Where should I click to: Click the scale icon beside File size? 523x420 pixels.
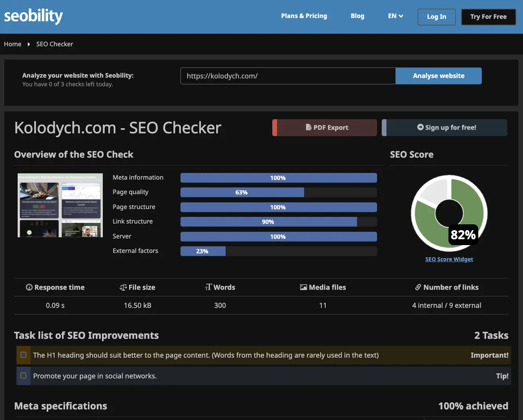[123, 287]
